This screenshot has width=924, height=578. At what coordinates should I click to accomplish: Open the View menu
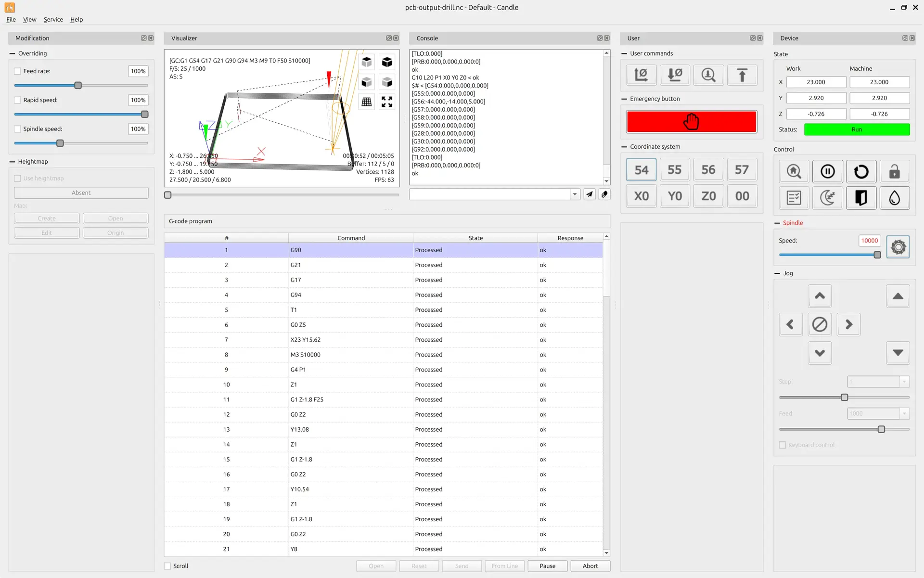pos(29,20)
